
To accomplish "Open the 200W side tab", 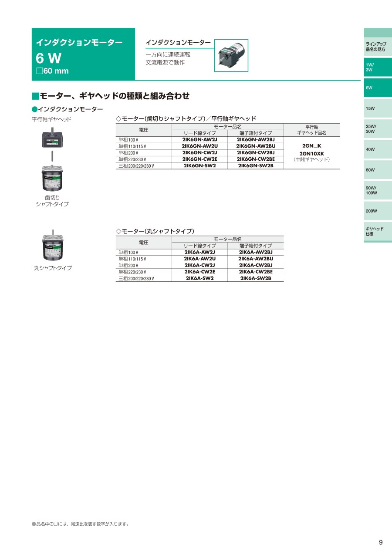I will pyautogui.click(x=377, y=211).
